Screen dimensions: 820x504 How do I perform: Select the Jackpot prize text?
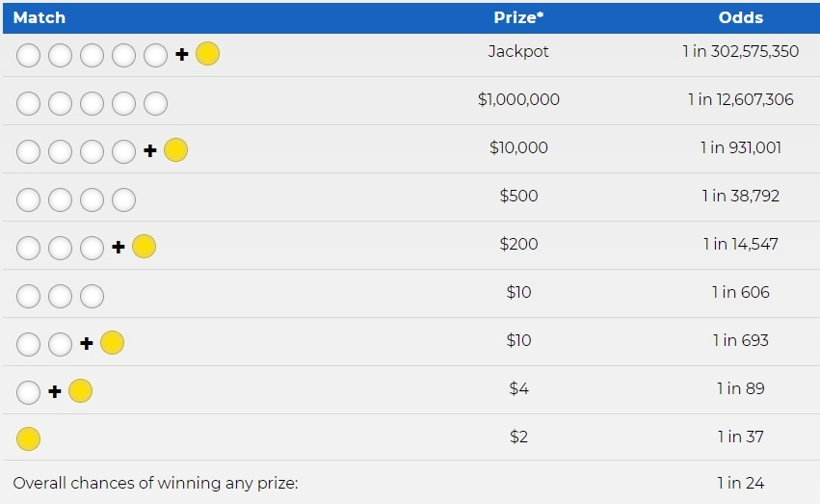pyautogui.click(x=518, y=51)
